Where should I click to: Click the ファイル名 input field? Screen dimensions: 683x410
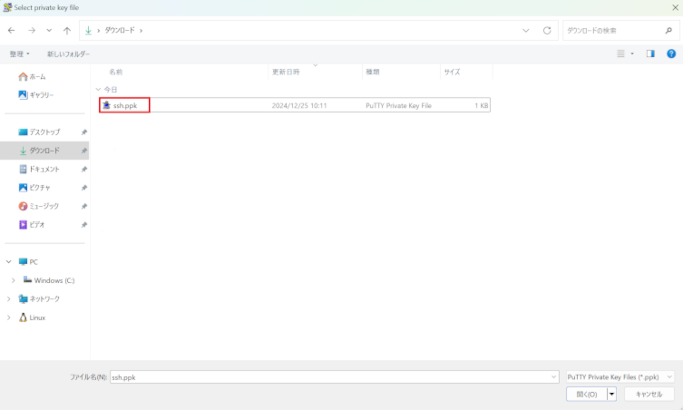pyautogui.click(x=333, y=377)
